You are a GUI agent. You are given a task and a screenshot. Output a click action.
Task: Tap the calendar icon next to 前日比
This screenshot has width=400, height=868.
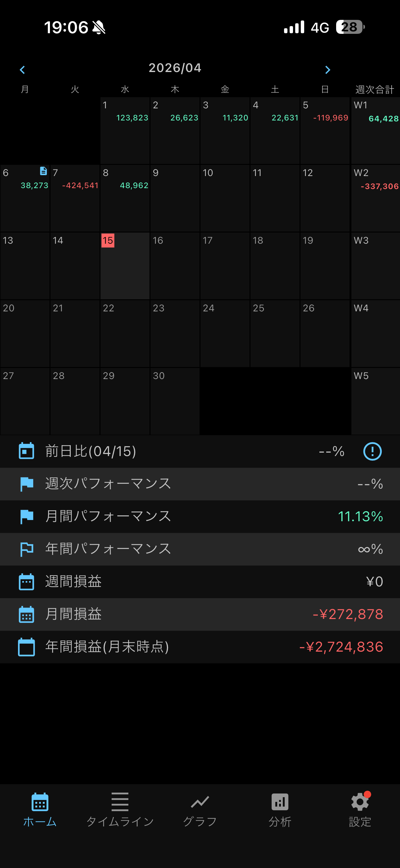26,451
